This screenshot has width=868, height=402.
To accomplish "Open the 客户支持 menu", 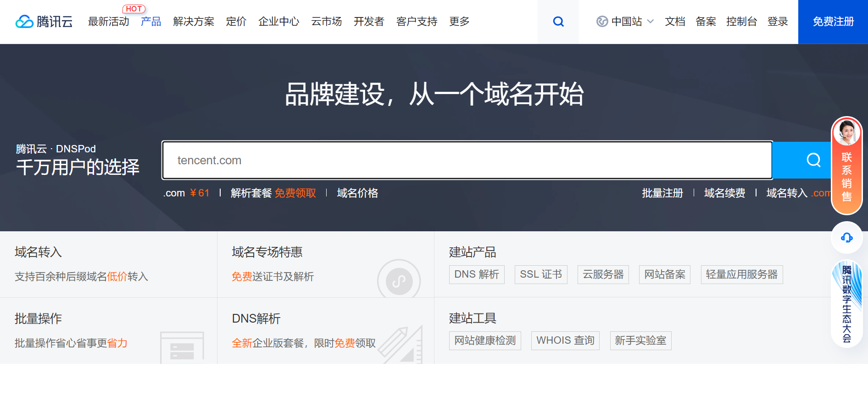I will 417,22.
